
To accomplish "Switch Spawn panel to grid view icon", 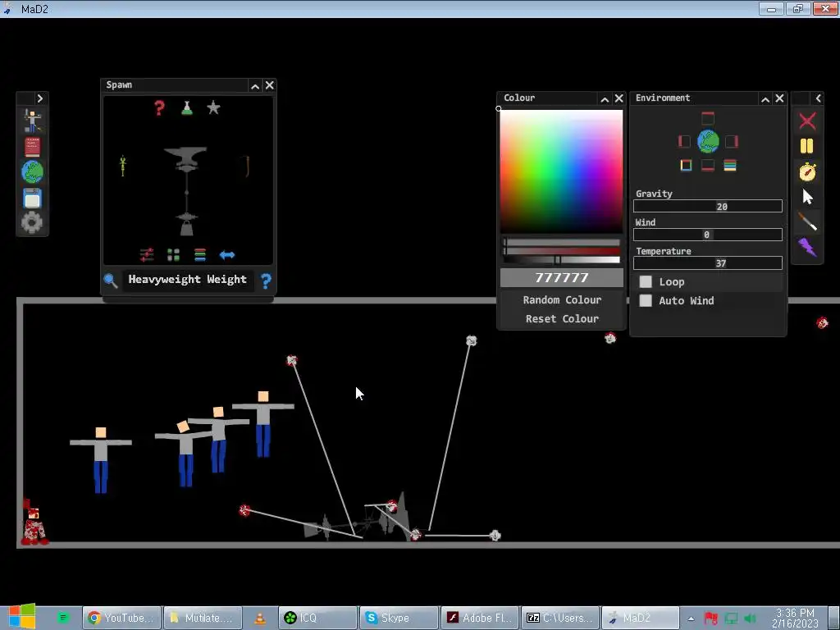I will point(173,254).
